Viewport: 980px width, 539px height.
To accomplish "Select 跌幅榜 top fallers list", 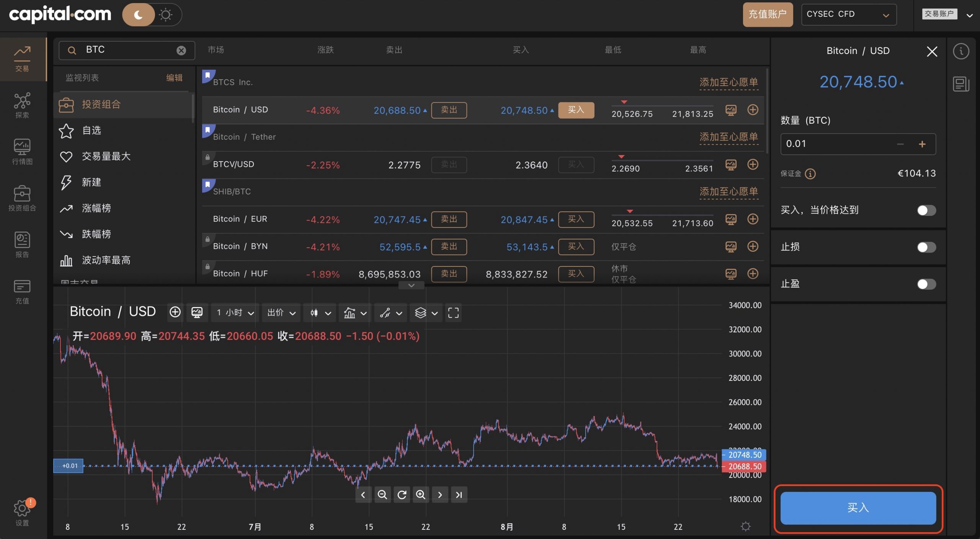I will click(123, 235).
